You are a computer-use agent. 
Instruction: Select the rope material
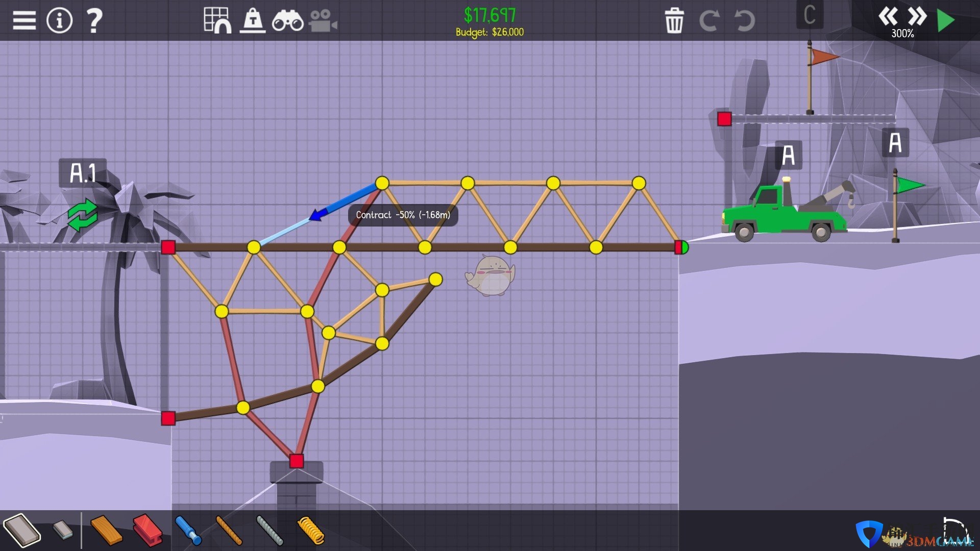pyautogui.click(x=229, y=530)
